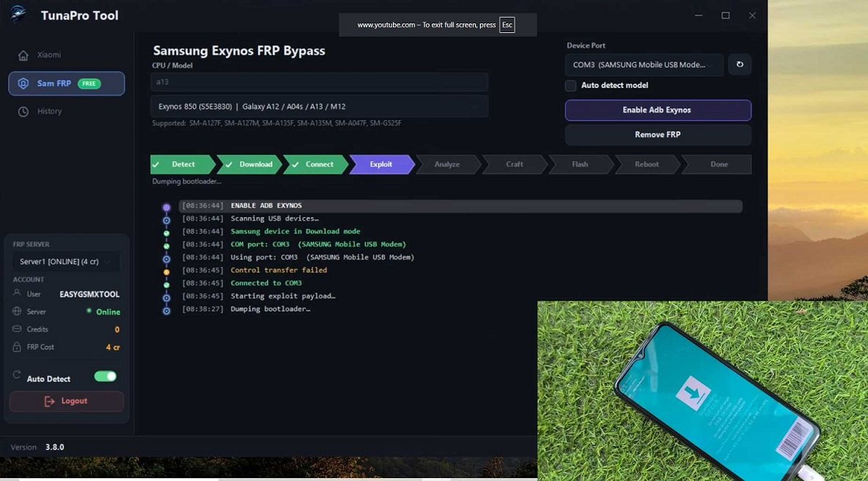Click the Esc key in fullscreen notice

[x=507, y=25]
